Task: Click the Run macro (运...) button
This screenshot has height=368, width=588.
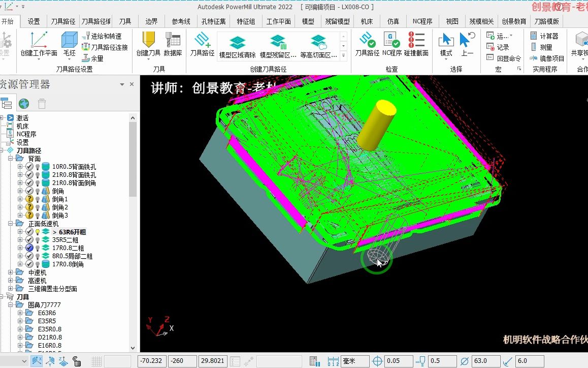Action: click(x=499, y=36)
